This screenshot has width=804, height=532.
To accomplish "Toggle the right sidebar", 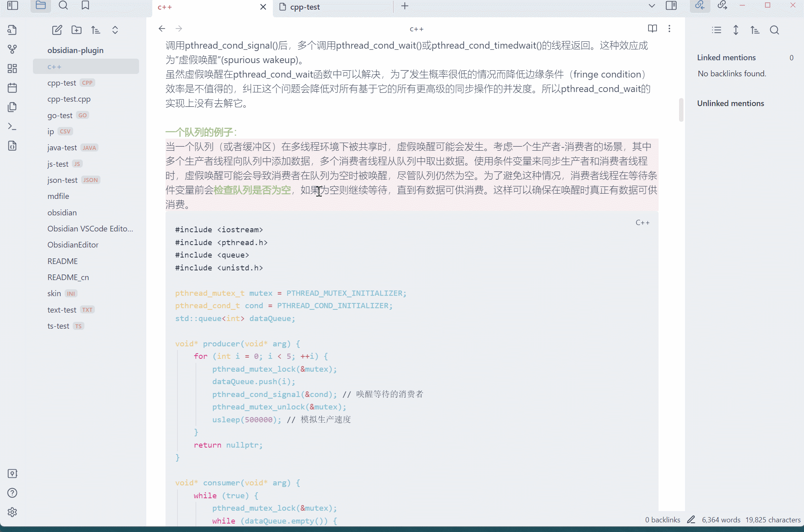I will click(x=671, y=6).
